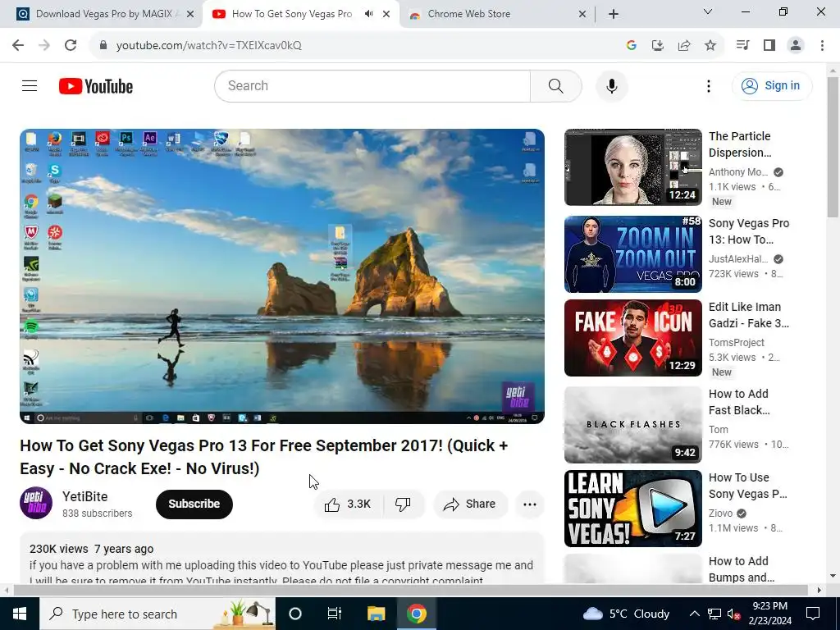Click the search magnifier button
The width and height of the screenshot is (840, 630).
pyautogui.click(x=555, y=85)
